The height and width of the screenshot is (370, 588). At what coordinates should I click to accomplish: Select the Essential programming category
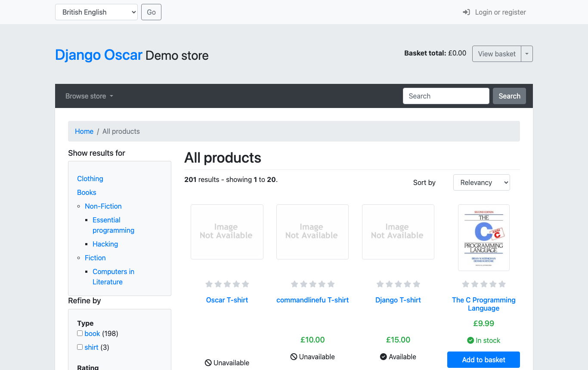point(113,225)
